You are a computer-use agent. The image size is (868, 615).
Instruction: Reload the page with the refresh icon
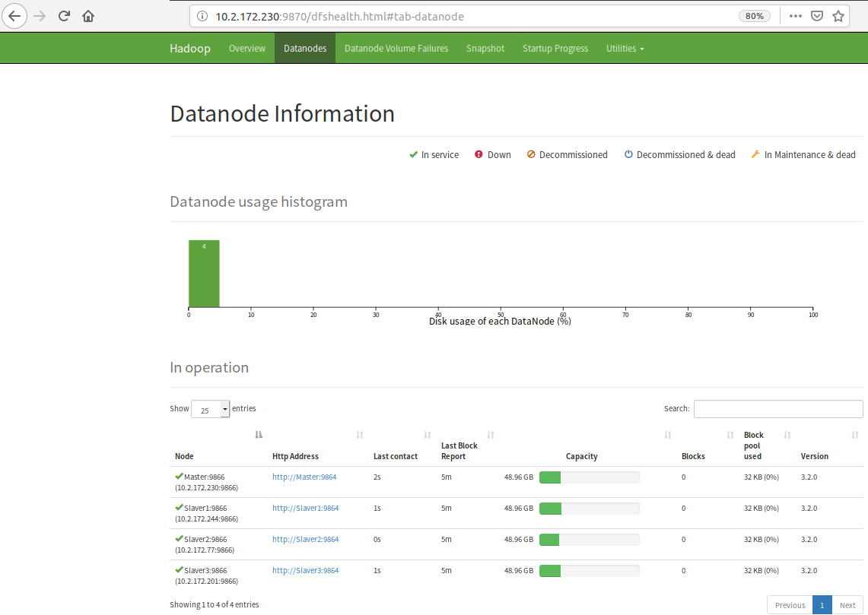[65, 16]
